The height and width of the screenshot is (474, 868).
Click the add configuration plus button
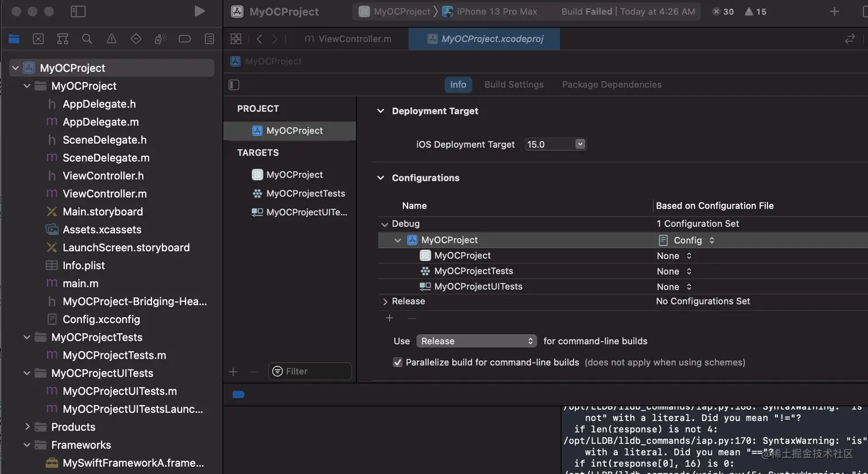coord(389,318)
